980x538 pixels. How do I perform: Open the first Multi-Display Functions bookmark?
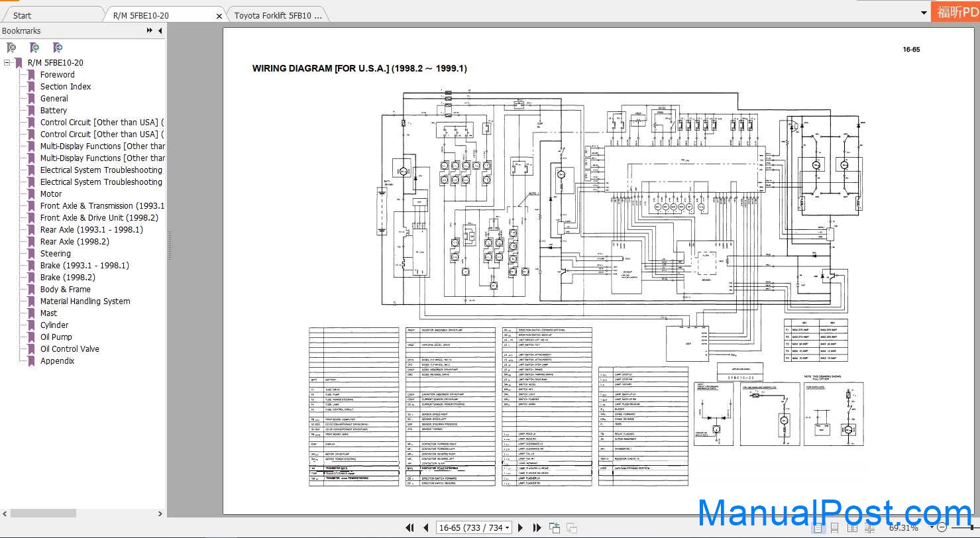pos(102,146)
